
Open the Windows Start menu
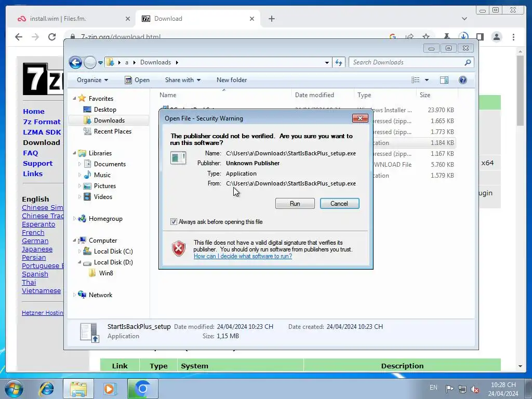tap(13, 389)
